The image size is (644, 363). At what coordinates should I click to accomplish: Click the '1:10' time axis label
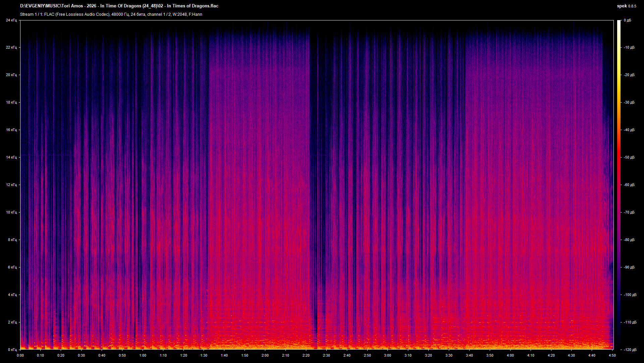pyautogui.click(x=163, y=356)
